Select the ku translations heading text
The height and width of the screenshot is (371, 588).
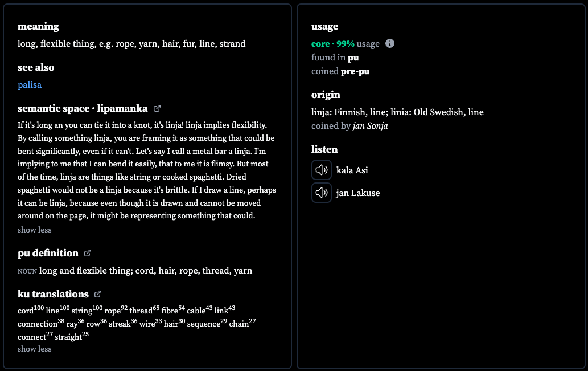pos(54,294)
